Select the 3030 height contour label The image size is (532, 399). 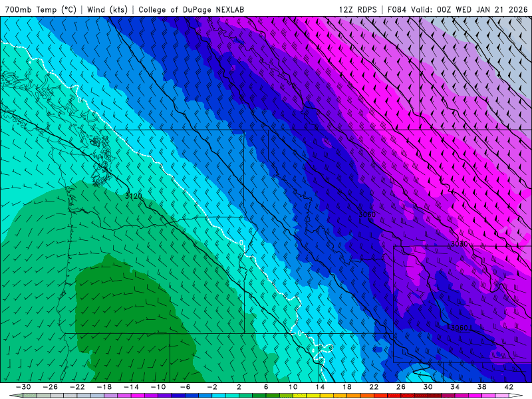click(x=460, y=244)
